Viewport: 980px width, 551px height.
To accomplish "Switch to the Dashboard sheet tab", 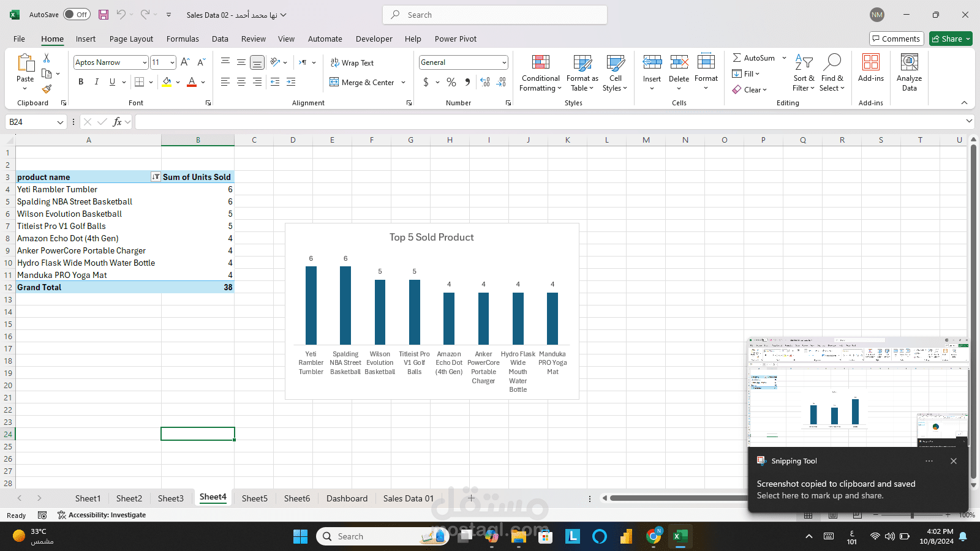I will pyautogui.click(x=347, y=498).
